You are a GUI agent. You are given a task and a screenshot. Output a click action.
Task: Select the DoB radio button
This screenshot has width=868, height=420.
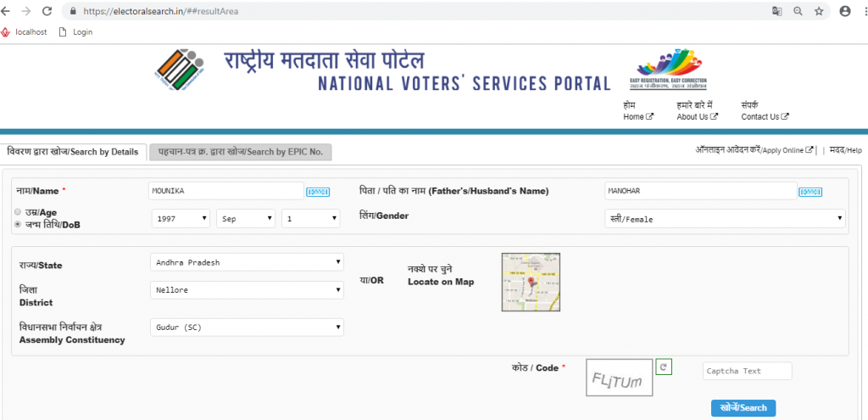coord(18,224)
